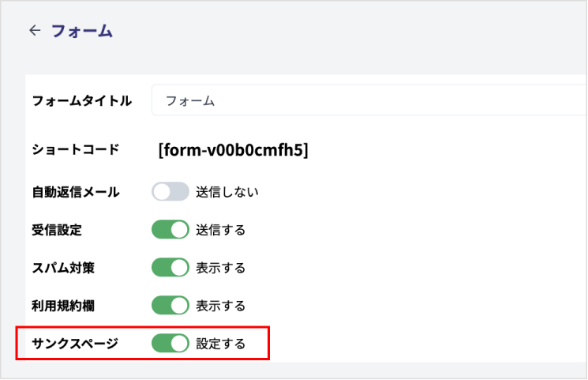Click the back arrow next to フォーム
Viewport: 588px width, 380px height.
[34, 31]
